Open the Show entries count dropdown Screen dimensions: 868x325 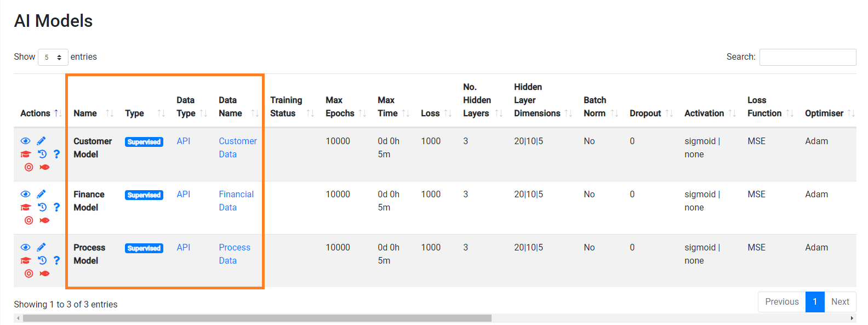point(53,57)
